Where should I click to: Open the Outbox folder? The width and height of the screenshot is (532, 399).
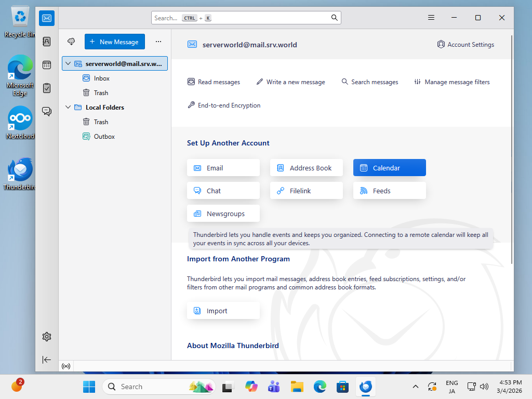pos(115,137)
